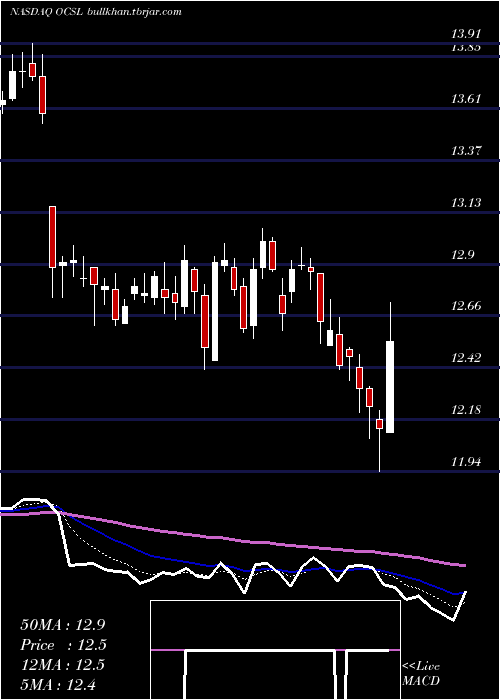Click the 13.91 price level label

pyautogui.click(x=466, y=33)
